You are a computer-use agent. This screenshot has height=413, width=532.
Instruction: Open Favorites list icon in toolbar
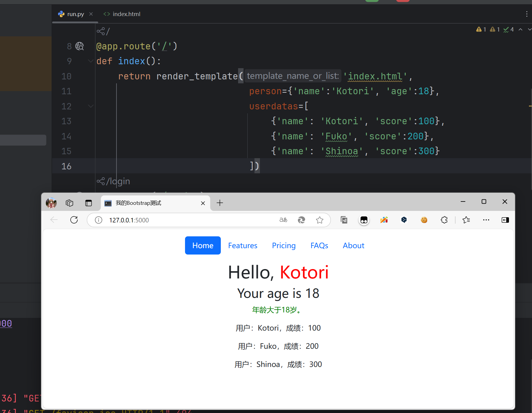pyautogui.click(x=466, y=220)
